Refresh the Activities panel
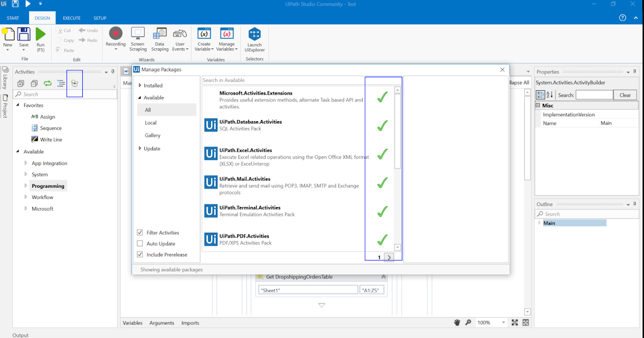This screenshot has height=338, width=644. coord(47,83)
